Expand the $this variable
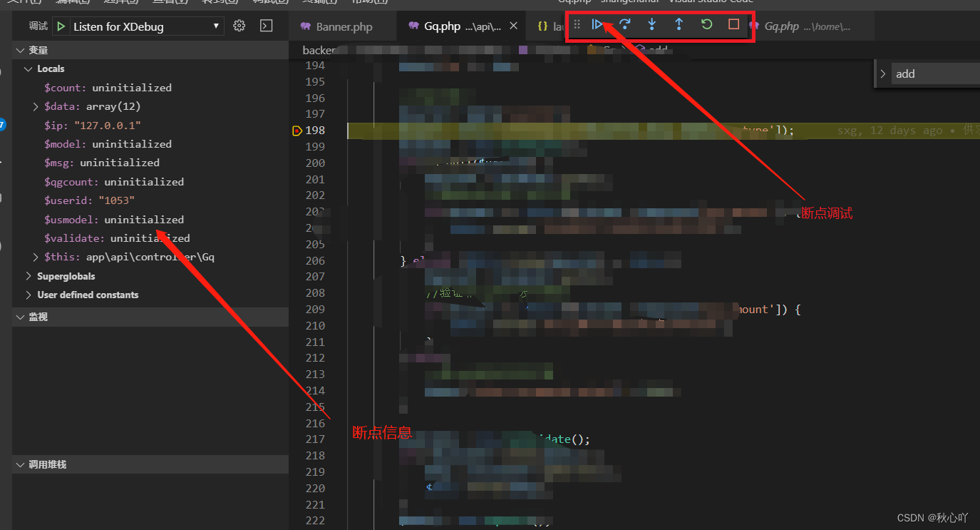This screenshot has width=980, height=530. coord(36,257)
